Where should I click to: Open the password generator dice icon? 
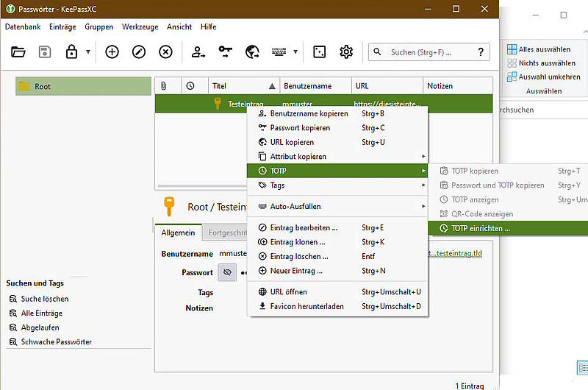pos(319,52)
